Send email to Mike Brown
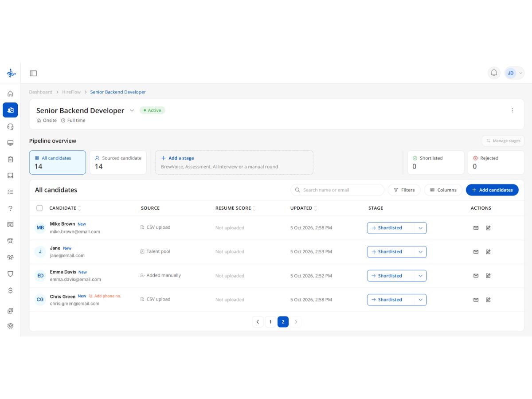532x399 pixels. [476, 228]
